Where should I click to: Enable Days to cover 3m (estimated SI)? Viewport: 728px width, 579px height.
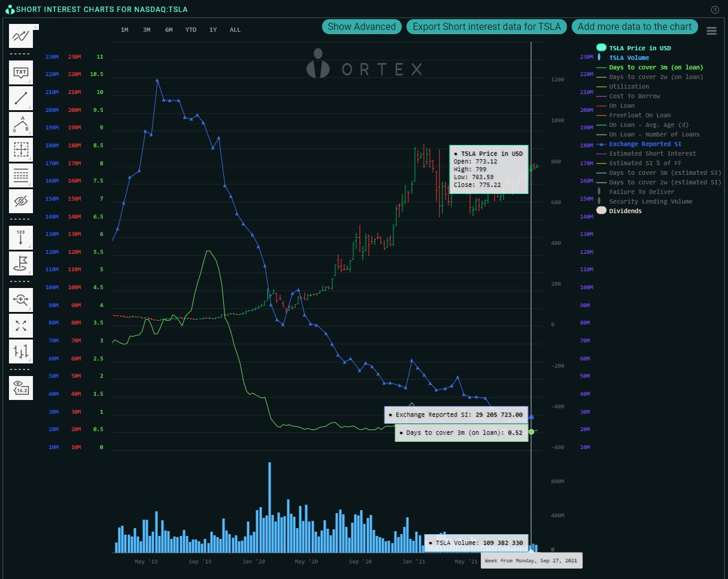(659, 172)
